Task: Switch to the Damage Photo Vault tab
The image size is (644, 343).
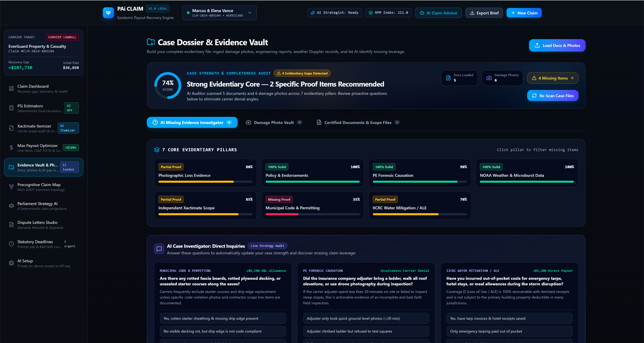Action: point(274,122)
